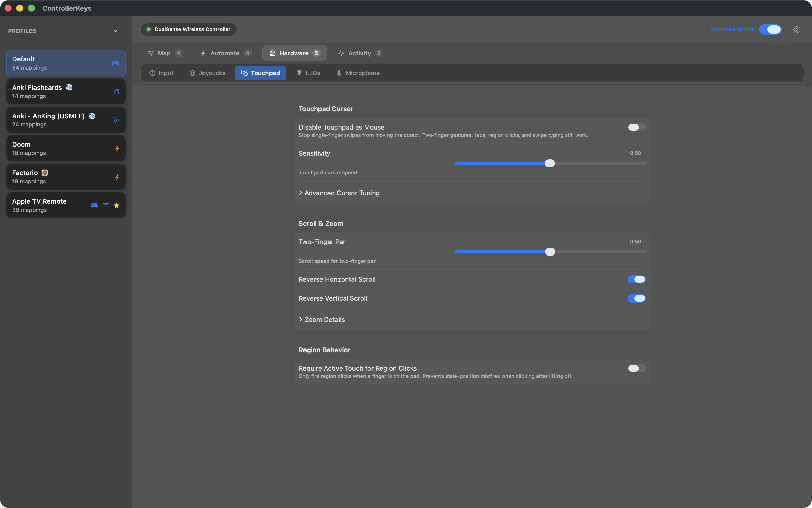Click the Sensitivity value 0.50
This screenshot has width=812, height=508.
(x=635, y=153)
